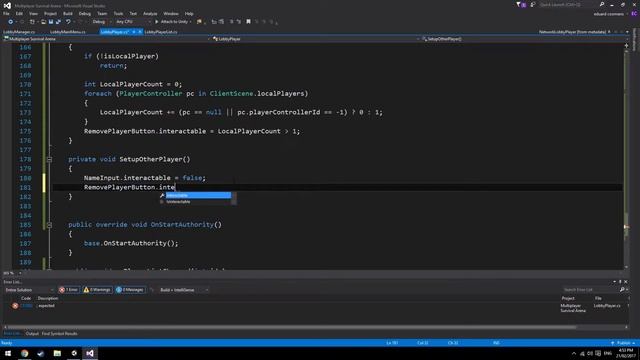Click the comment-out lines toolbar icon
This screenshot has height=360, width=640.
point(231,22)
